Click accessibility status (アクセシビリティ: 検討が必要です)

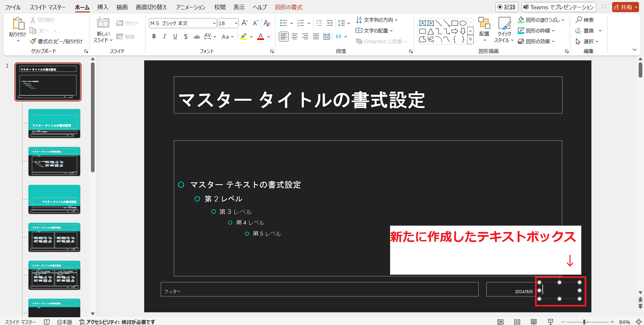pos(117,322)
